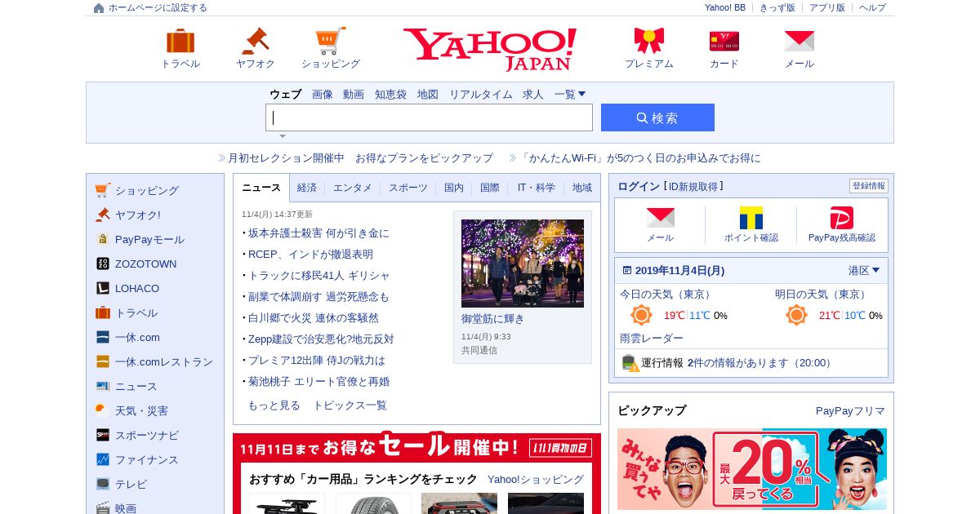Switch to the スポーツ tab
The image size is (980, 514).
click(x=408, y=188)
